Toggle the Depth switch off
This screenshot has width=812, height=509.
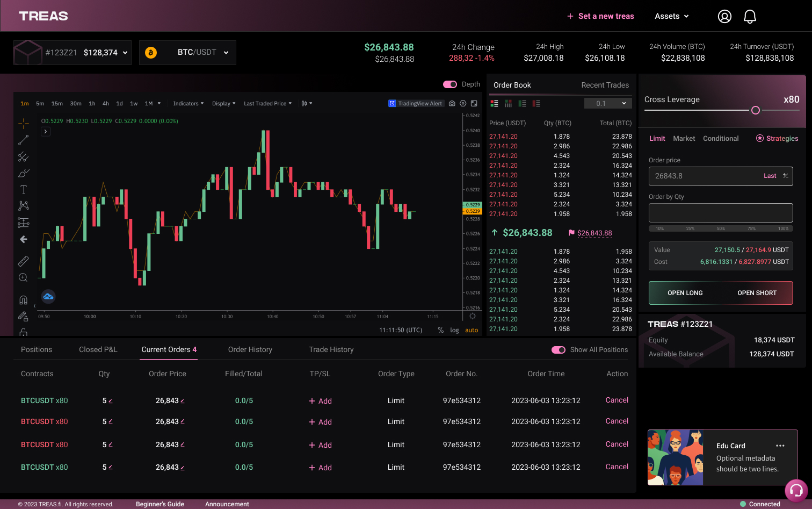450,84
